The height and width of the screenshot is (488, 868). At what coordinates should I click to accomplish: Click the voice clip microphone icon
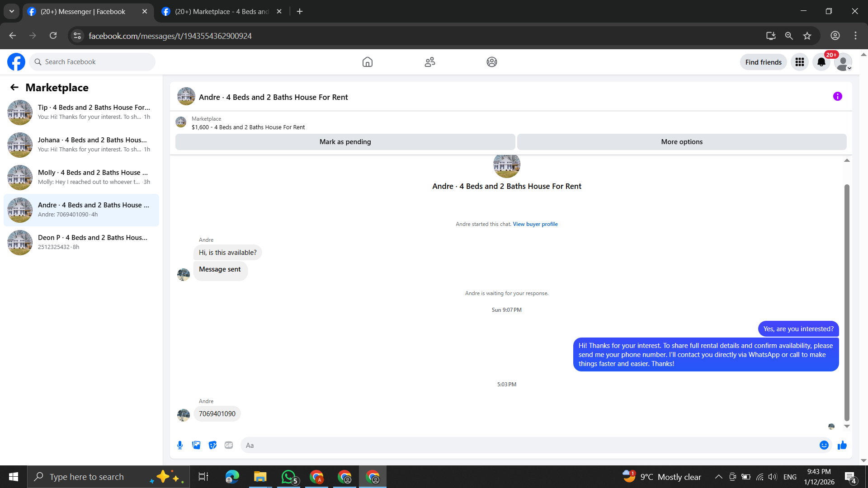click(180, 445)
